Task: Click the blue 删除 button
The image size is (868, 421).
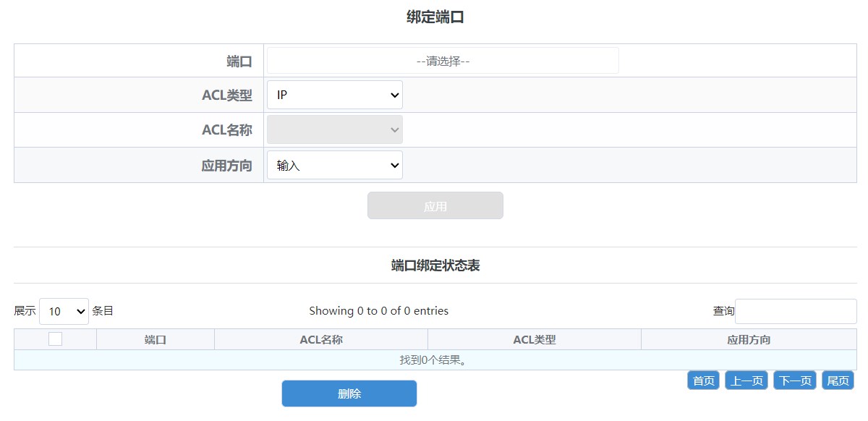Action: click(349, 394)
